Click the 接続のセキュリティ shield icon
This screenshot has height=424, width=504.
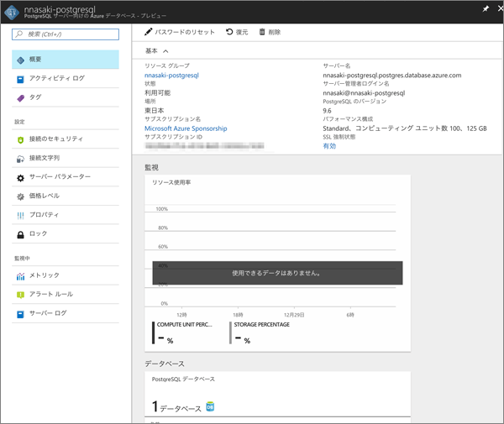[x=20, y=139]
